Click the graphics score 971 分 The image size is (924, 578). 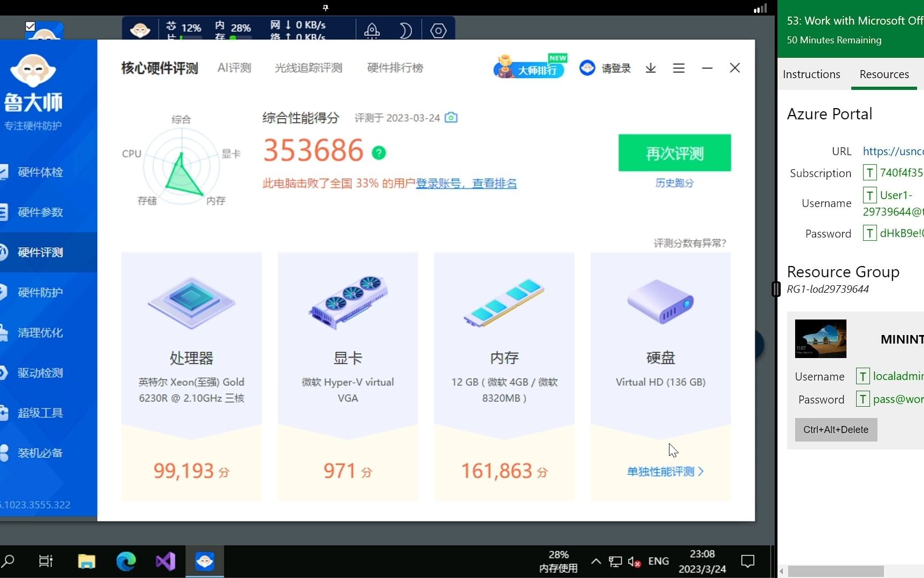(348, 471)
